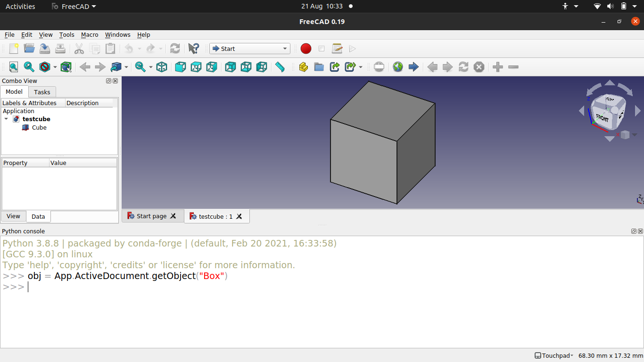This screenshot has height=362, width=644.
Task: Switch to Bottom view cube icon
Action: click(246, 67)
